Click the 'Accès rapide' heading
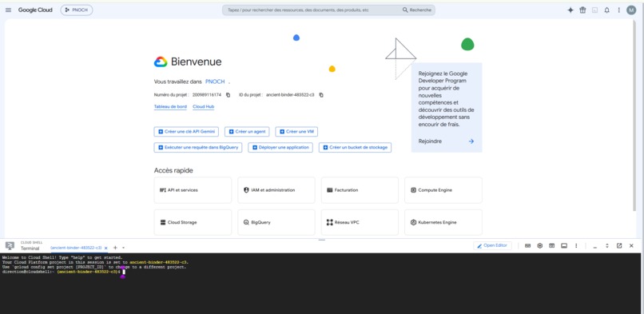 pos(173,170)
